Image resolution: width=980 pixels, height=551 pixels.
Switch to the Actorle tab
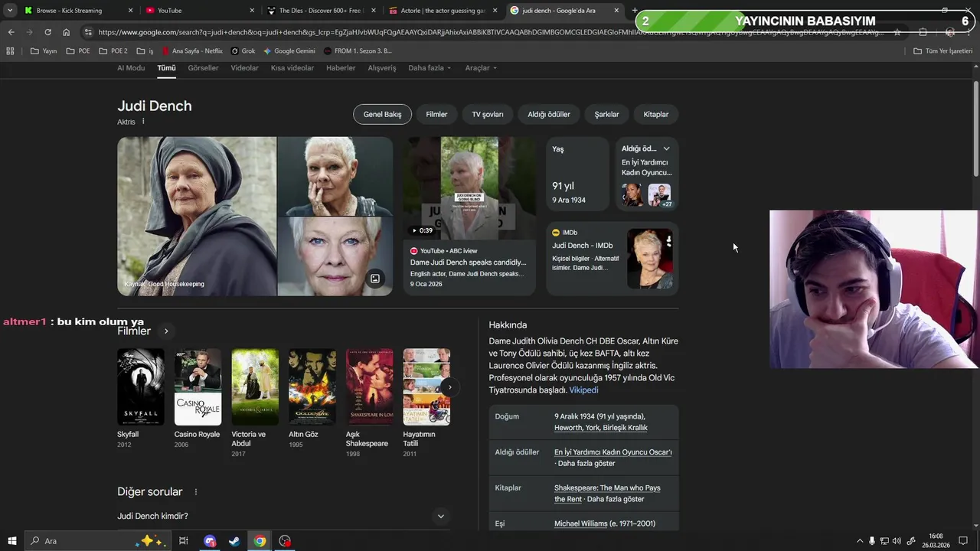click(443, 11)
